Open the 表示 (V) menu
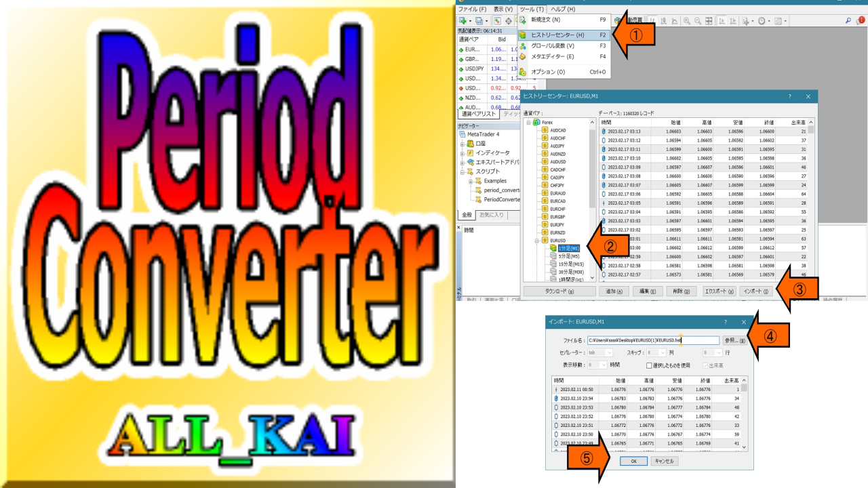The width and height of the screenshot is (868, 488). (x=503, y=9)
